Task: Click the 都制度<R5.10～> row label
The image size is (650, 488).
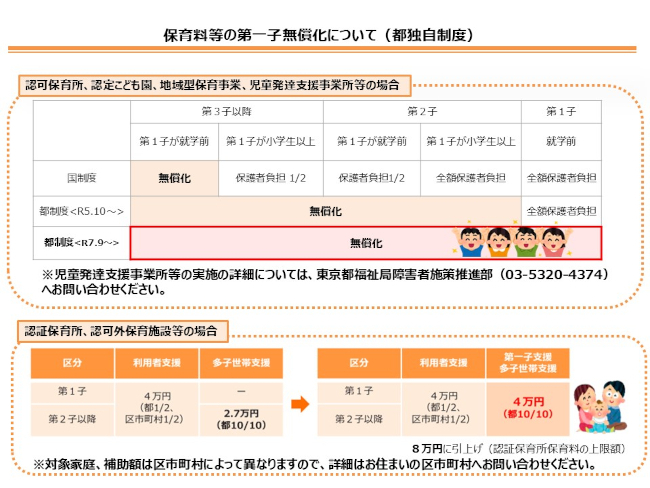Action: pyautogui.click(x=81, y=211)
